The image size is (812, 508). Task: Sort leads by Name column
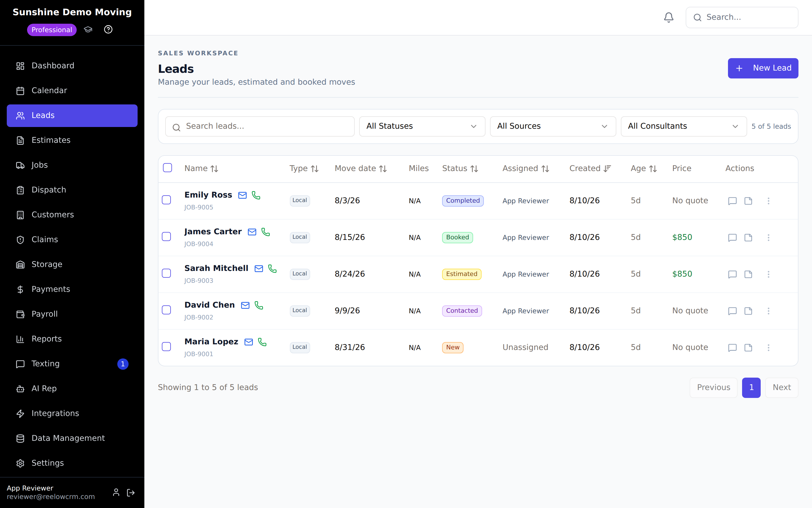201,168
